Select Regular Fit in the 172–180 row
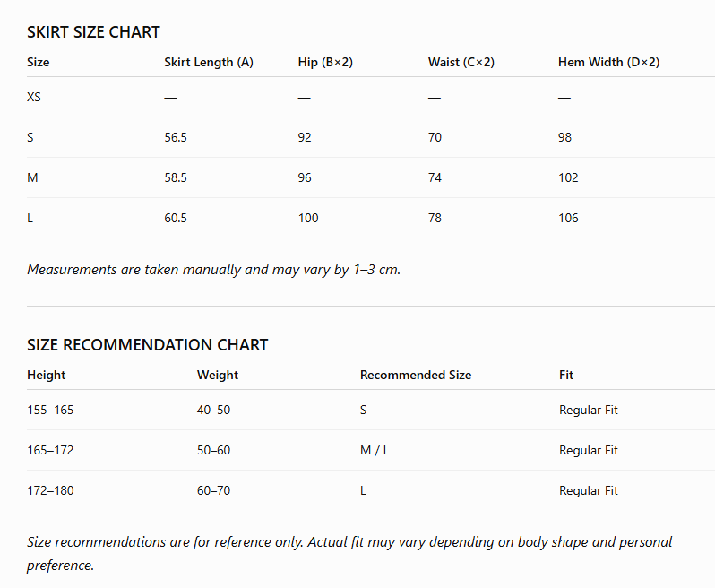The width and height of the screenshot is (715, 588). coord(589,491)
